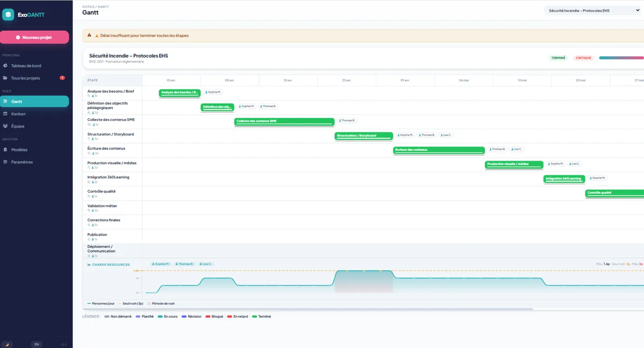Click the Modèles clipboard icon in sidebar

coord(6,150)
